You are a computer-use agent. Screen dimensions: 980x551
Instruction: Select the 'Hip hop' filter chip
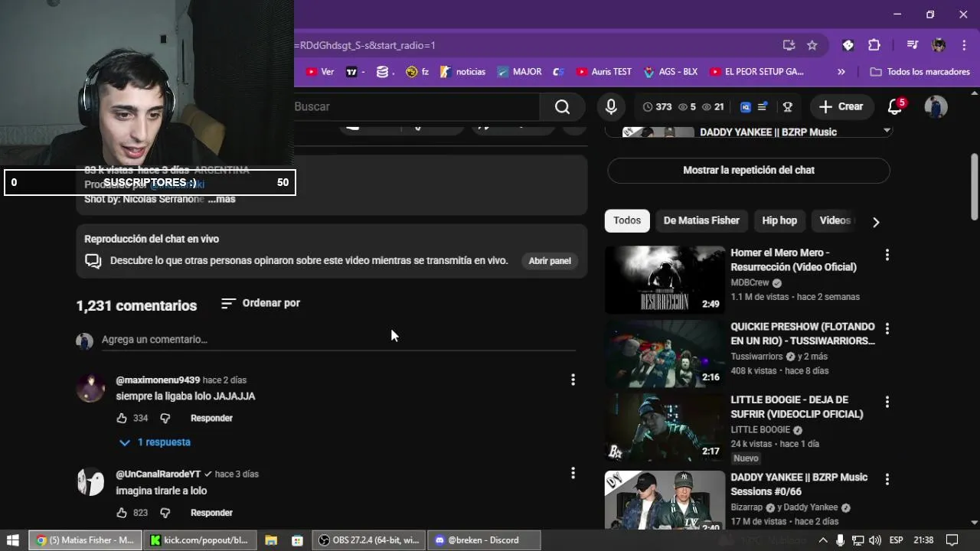tap(779, 220)
